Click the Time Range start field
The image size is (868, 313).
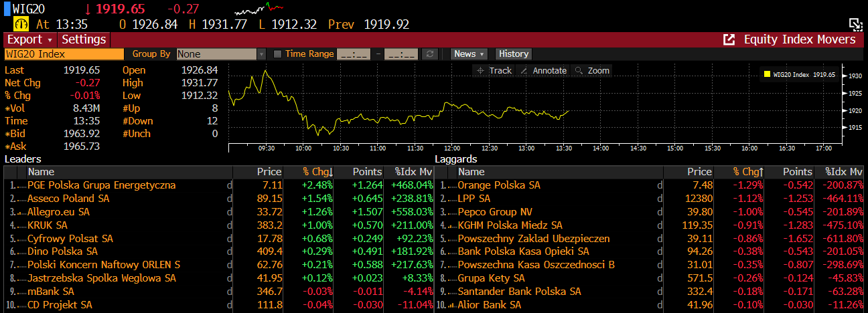354,54
